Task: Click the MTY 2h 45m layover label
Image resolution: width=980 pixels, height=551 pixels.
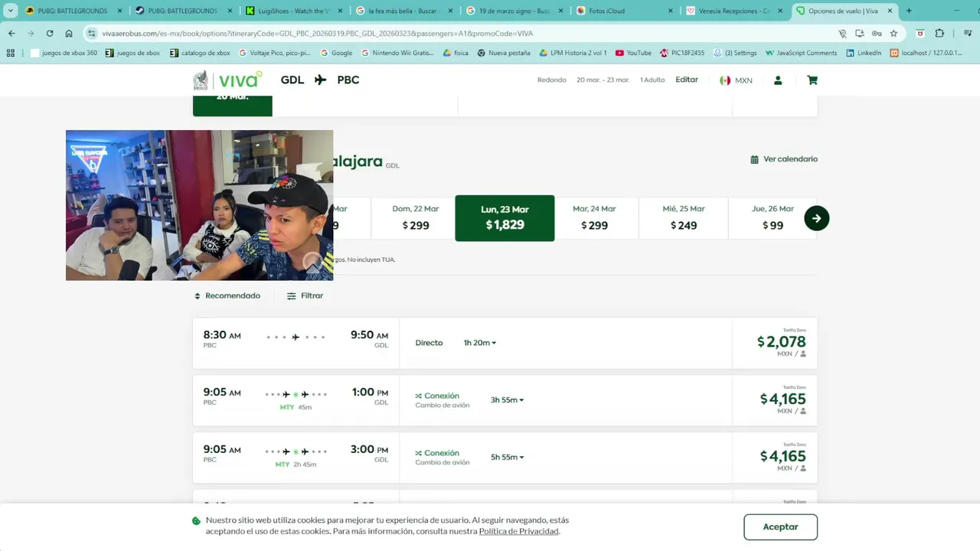Action: pyautogui.click(x=296, y=465)
